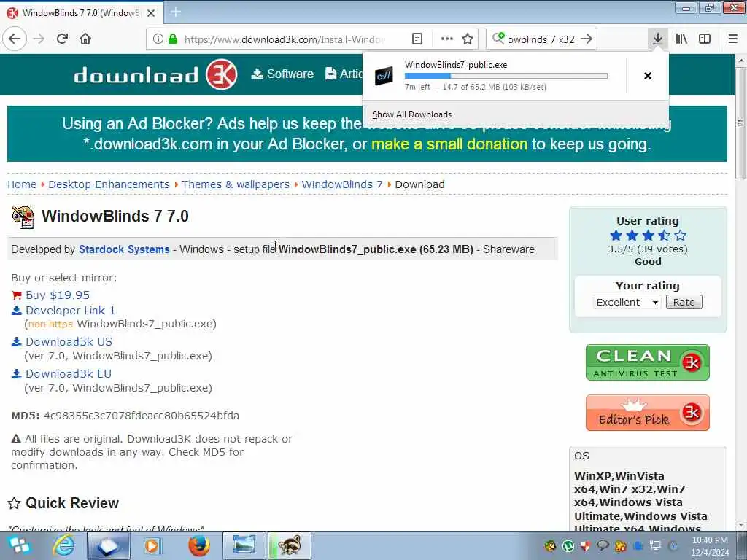Click the download3k site logo

(x=155, y=75)
